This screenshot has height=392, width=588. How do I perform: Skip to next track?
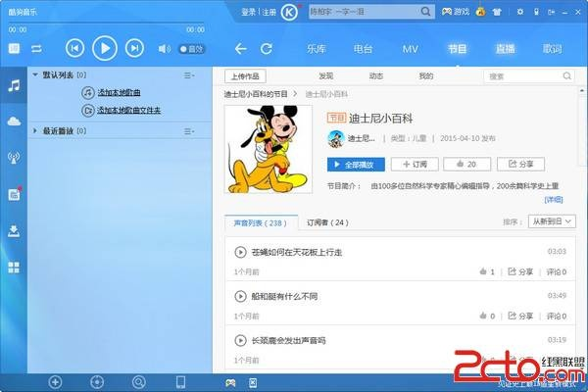(134, 48)
